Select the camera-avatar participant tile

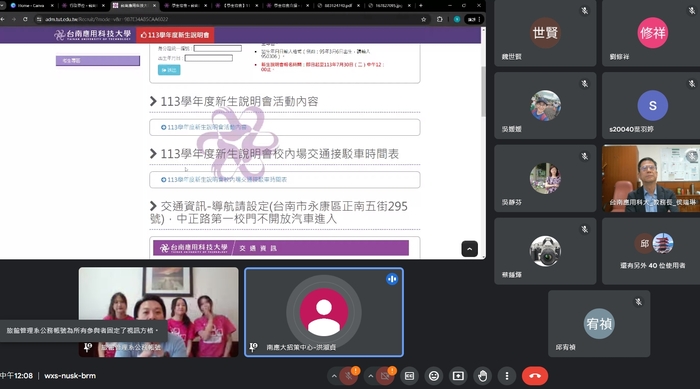(545, 251)
